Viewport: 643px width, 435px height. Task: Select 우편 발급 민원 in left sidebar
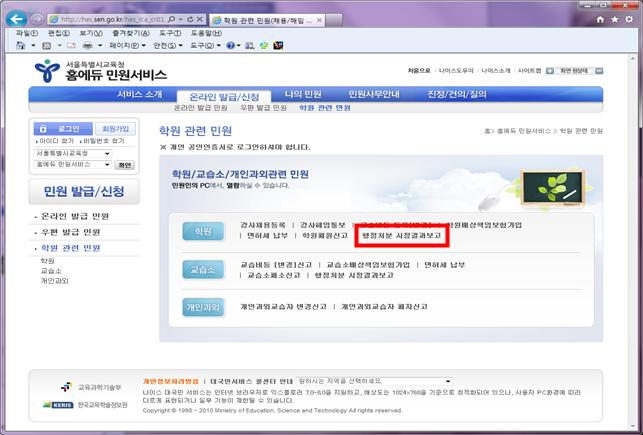click(71, 232)
